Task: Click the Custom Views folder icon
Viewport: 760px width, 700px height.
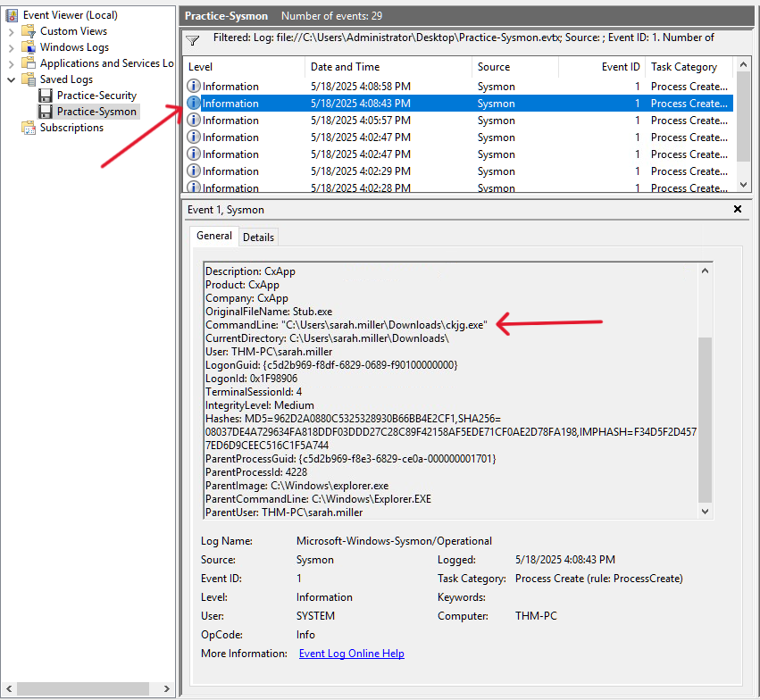Action: [x=29, y=31]
